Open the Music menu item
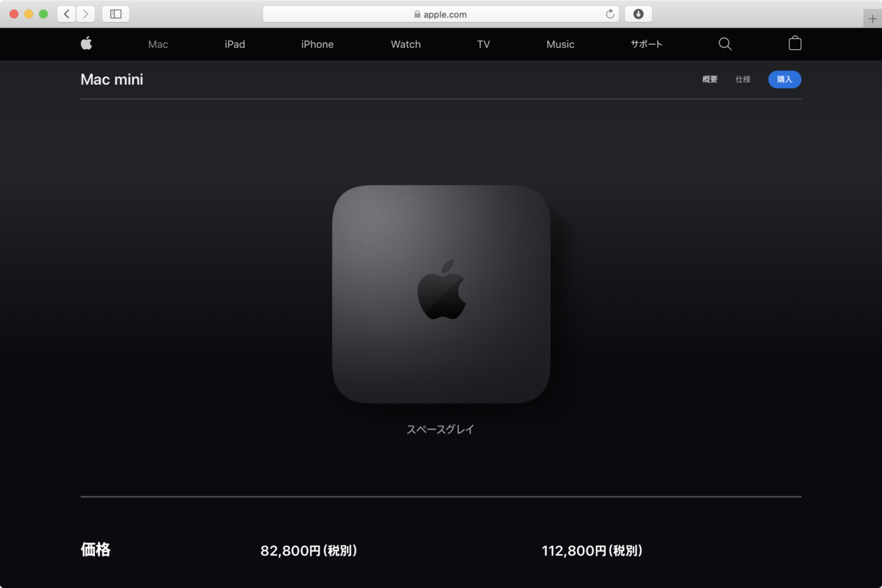882x588 pixels. pyautogui.click(x=560, y=44)
